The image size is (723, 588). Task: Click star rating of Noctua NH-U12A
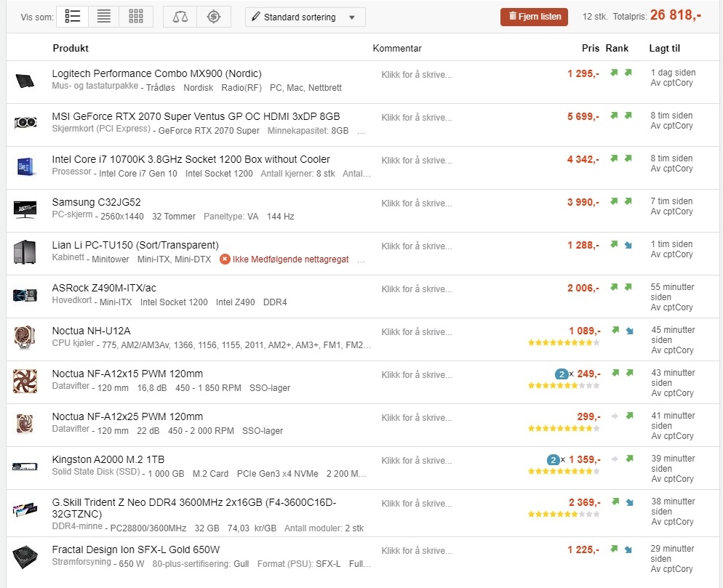(x=564, y=342)
